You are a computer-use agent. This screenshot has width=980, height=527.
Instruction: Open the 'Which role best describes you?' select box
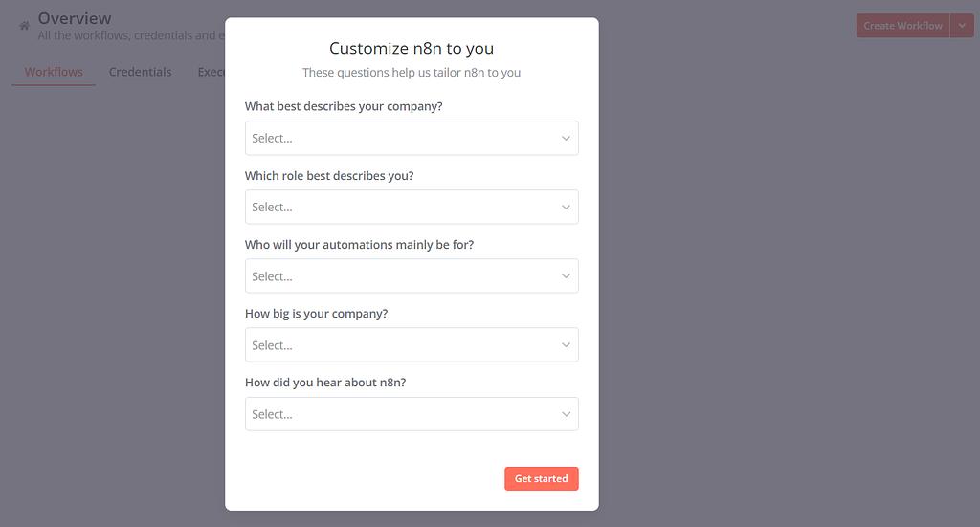pyautogui.click(x=402, y=207)
